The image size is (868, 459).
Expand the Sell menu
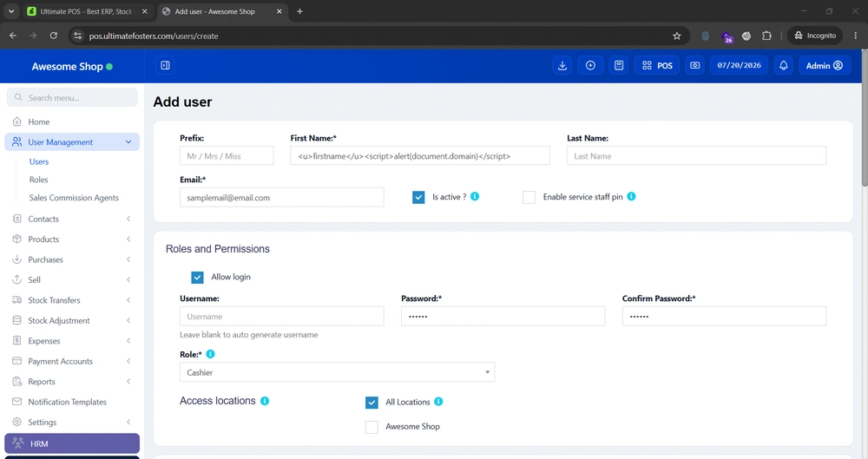72,279
